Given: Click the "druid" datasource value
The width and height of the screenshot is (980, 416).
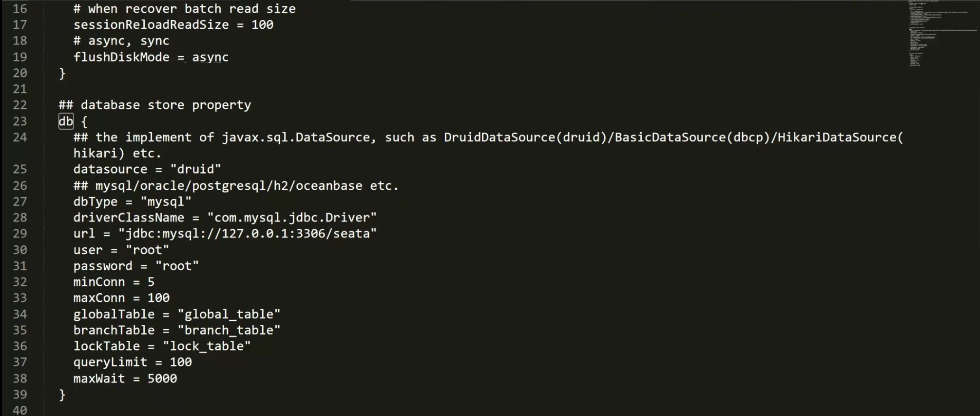Looking at the screenshot, I should click(195, 169).
